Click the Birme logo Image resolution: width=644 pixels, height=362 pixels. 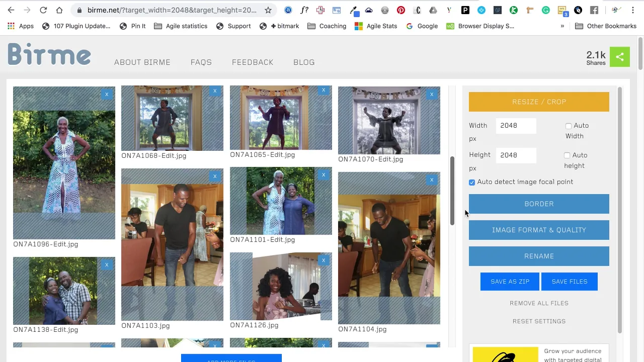(49, 55)
